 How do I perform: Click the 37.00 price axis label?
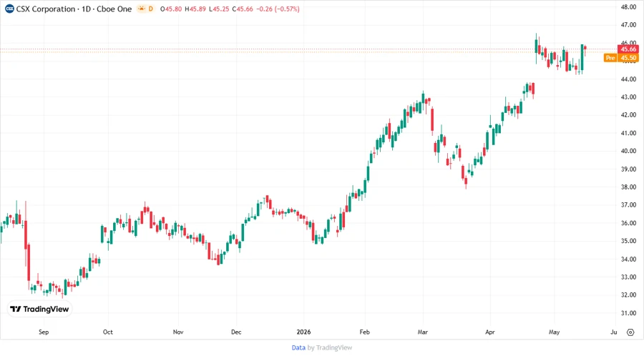point(628,205)
